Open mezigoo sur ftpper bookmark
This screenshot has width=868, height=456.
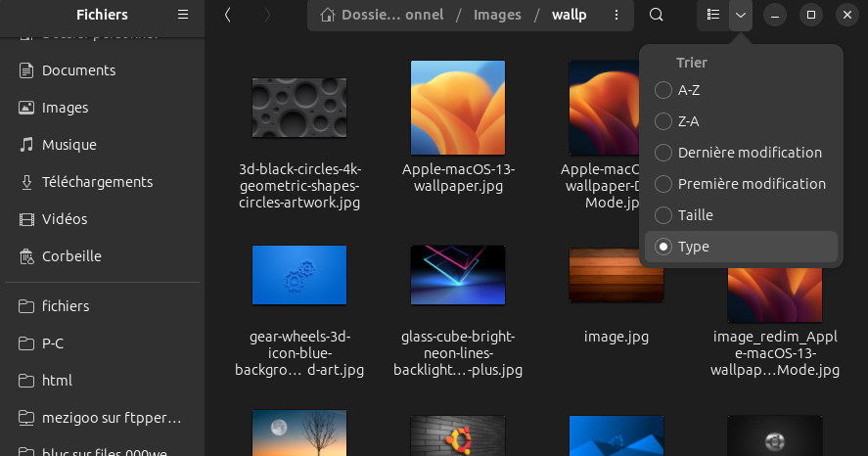[x=112, y=418]
